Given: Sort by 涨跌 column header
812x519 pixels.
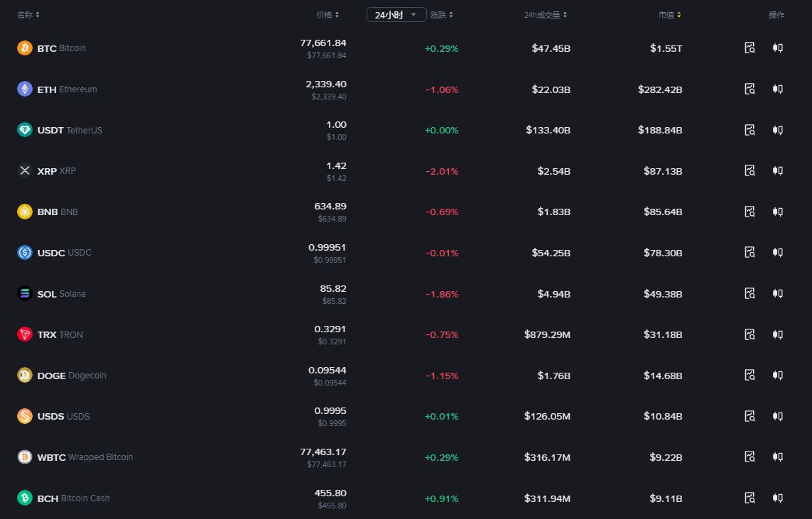Looking at the screenshot, I should (x=441, y=15).
